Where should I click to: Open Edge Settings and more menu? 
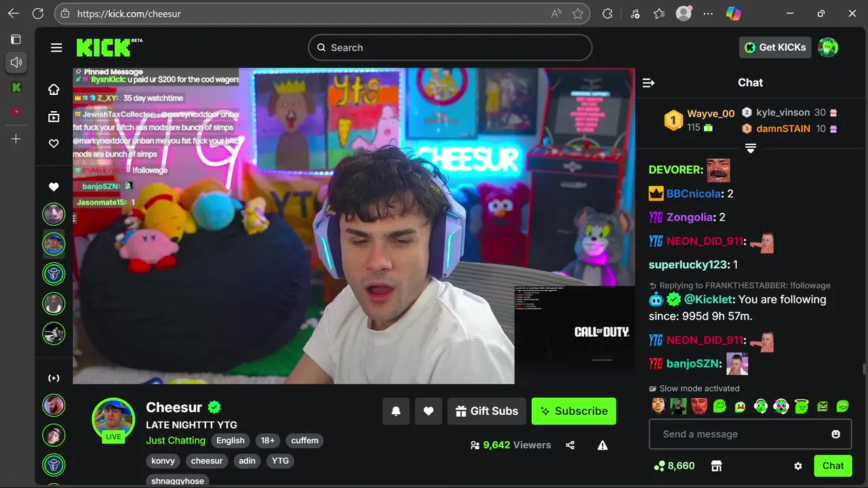[708, 14]
